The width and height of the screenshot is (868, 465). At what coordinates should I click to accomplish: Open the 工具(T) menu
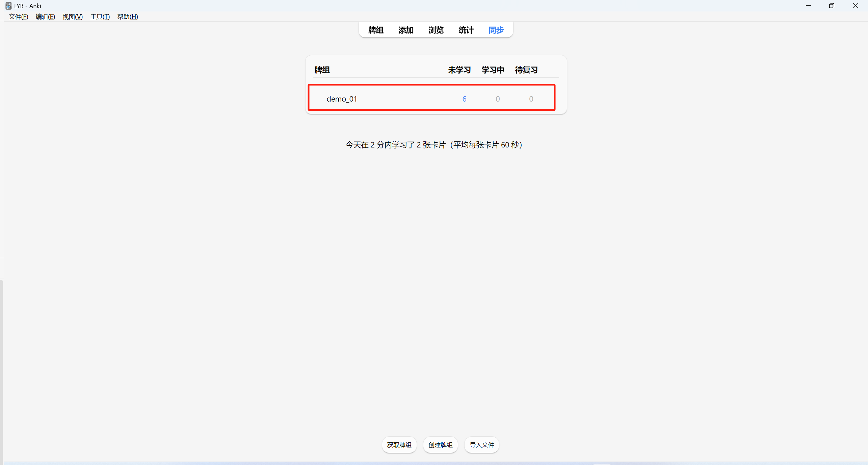tap(100, 17)
